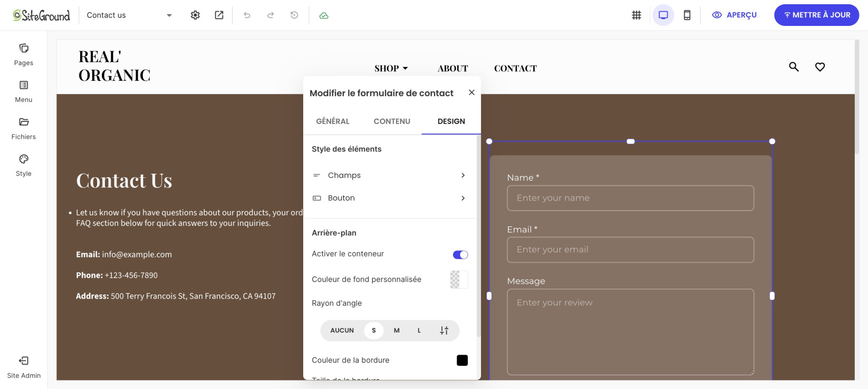Click the SiteGround logo
This screenshot has height=389, width=868.
tap(41, 15)
